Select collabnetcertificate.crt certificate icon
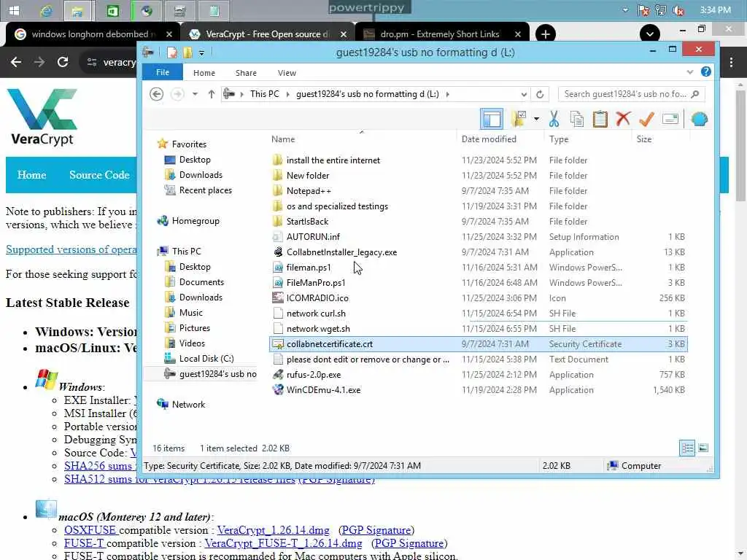Screen dimensions: 747x560 pyautogui.click(x=277, y=344)
